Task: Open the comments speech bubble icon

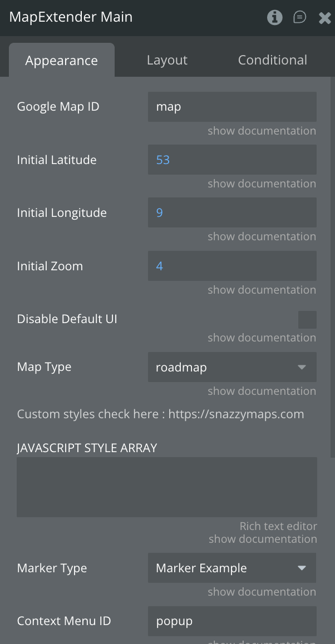Action: (299, 17)
